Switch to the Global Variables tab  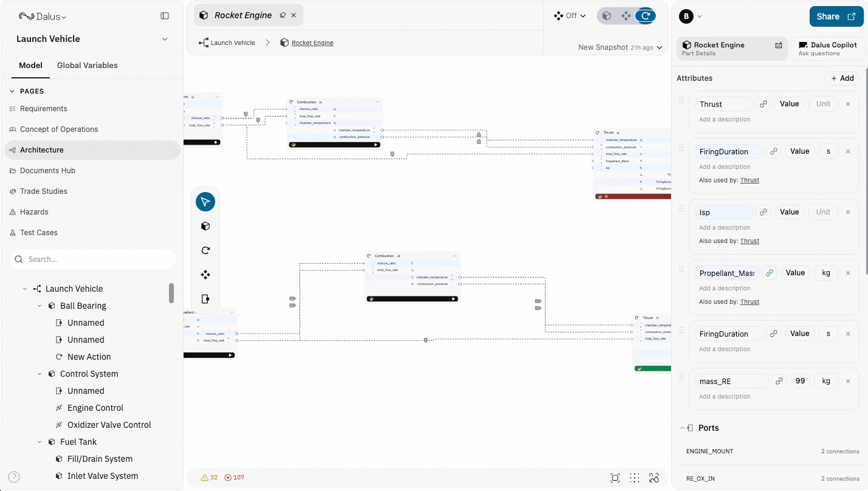coord(88,66)
